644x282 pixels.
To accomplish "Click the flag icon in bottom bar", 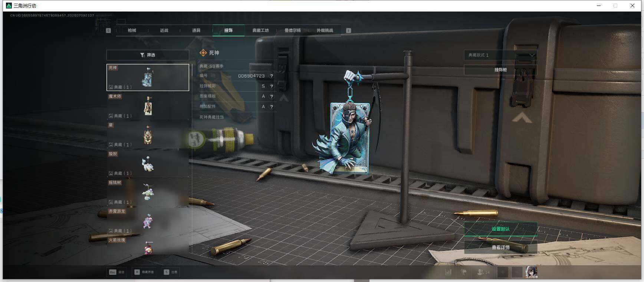I will click(464, 272).
